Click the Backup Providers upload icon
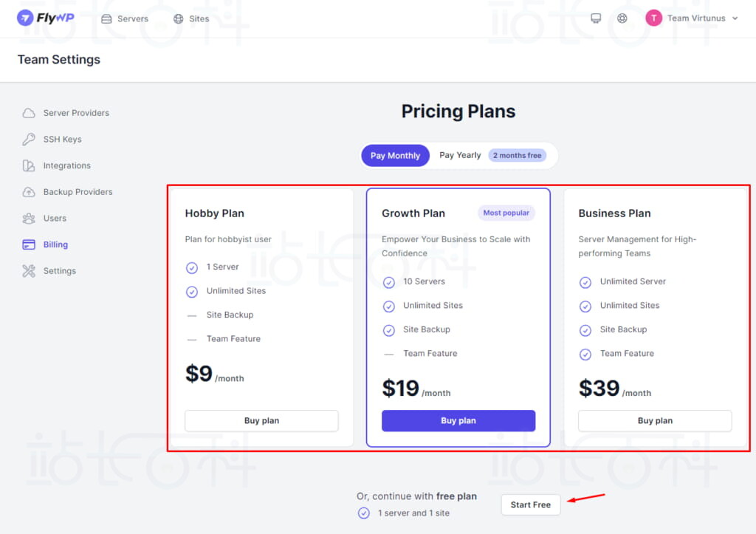The height and width of the screenshot is (534, 756). click(29, 192)
